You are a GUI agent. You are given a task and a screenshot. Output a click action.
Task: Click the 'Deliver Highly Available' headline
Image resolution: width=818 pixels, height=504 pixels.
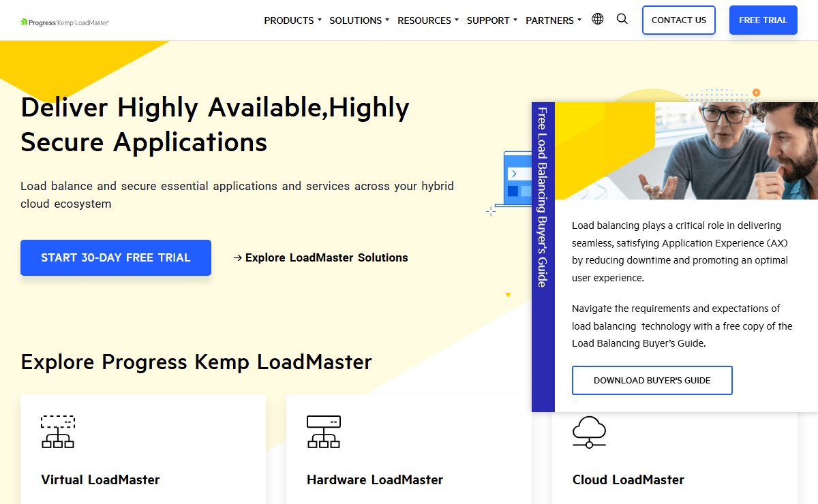(215, 125)
